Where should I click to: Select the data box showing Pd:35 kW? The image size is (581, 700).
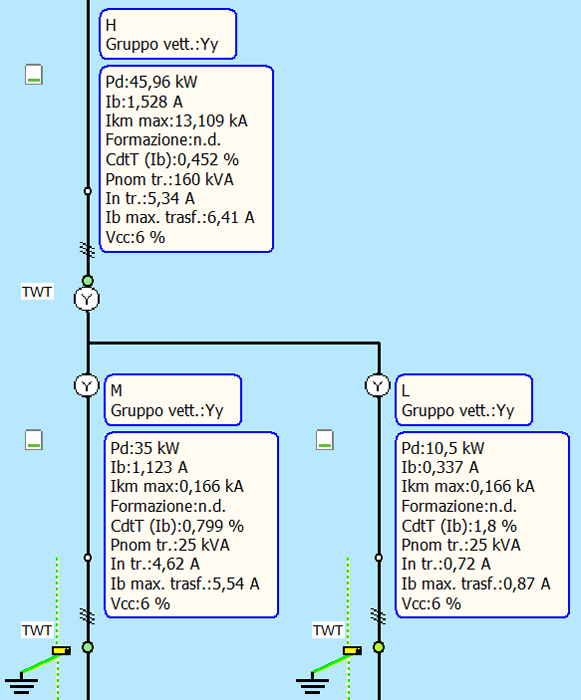click(x=191, y=525)
